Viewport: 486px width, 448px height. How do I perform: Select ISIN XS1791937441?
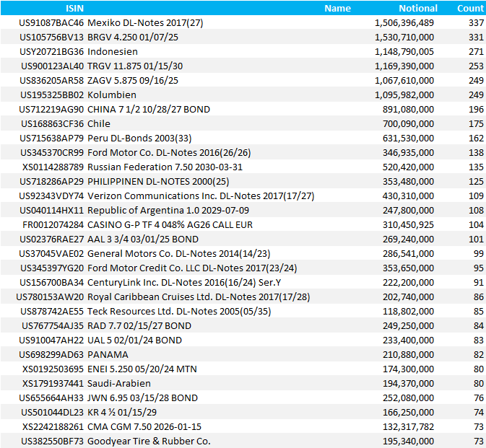(x=53, y=384)
